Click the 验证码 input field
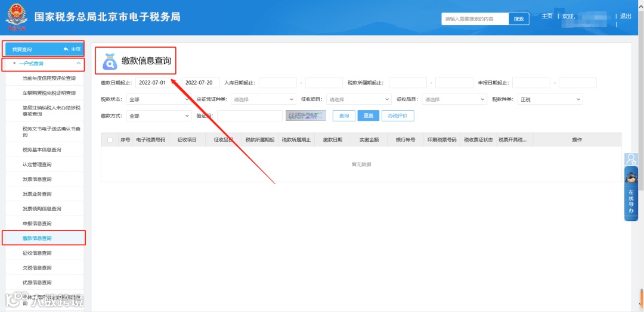 click(250, 116)
